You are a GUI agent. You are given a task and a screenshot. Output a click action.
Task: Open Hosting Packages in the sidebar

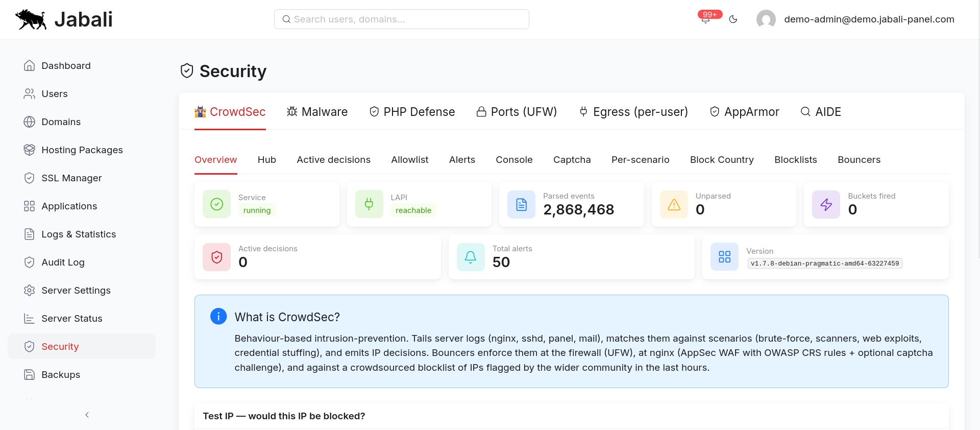click(82, 150)
